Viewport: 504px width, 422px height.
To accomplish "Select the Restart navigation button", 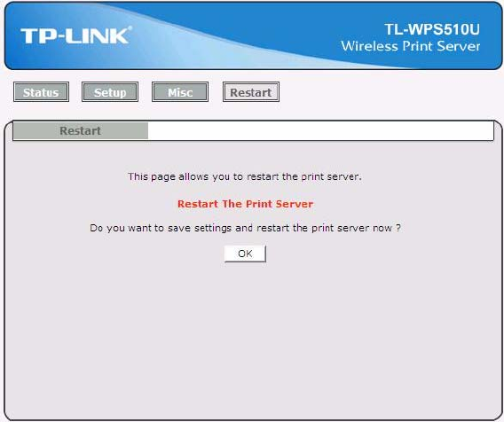I will (251, 92).
